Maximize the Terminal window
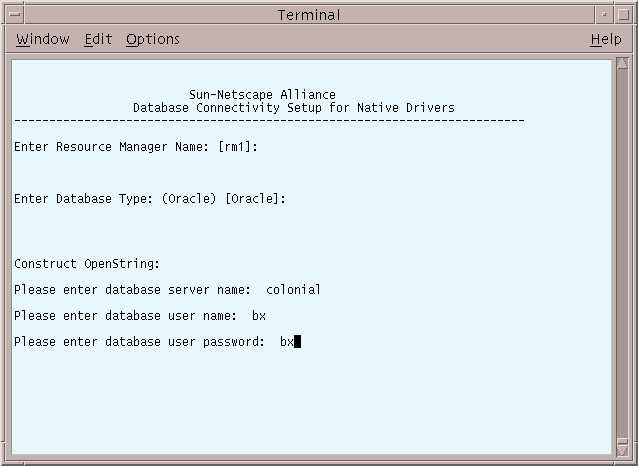The height and width of the screenshot is (466, 638). [623, 15]
